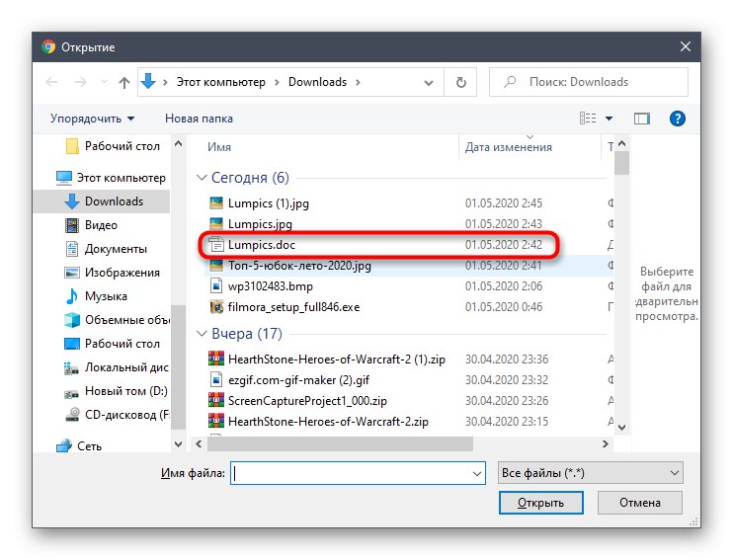Click horizontal scrollbar right arrow
This screenshot has height=560, width=733.
606,443
